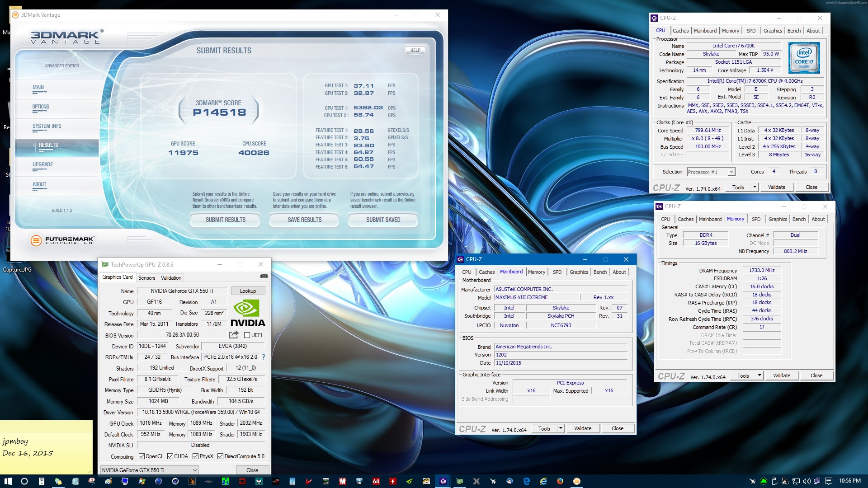Toggle the OpenCL checkbox

pyautogui.click(x=142, y=456)
